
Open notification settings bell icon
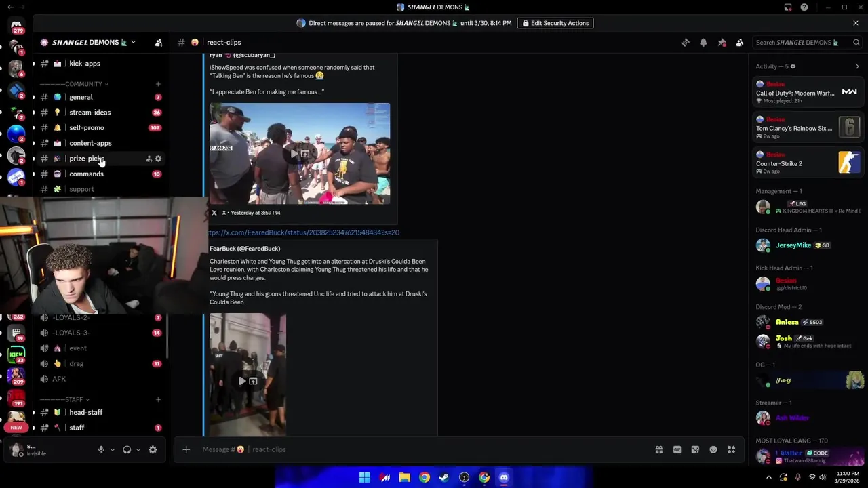(703, 42)
